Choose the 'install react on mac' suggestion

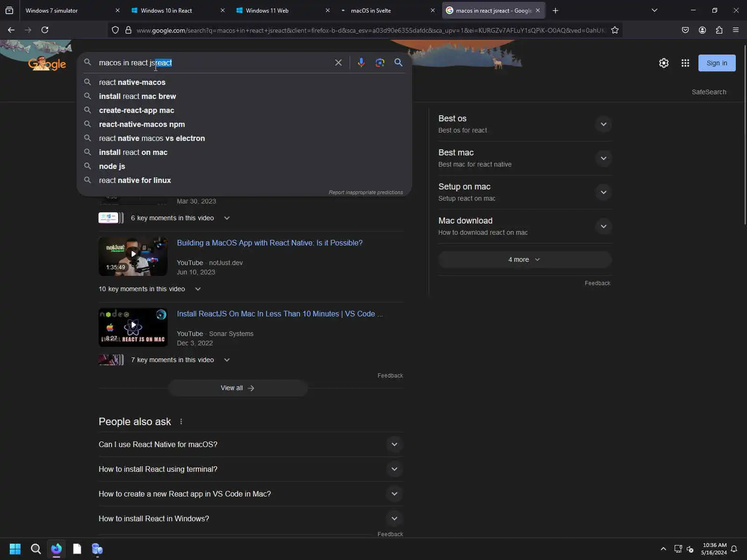(244, 152)
